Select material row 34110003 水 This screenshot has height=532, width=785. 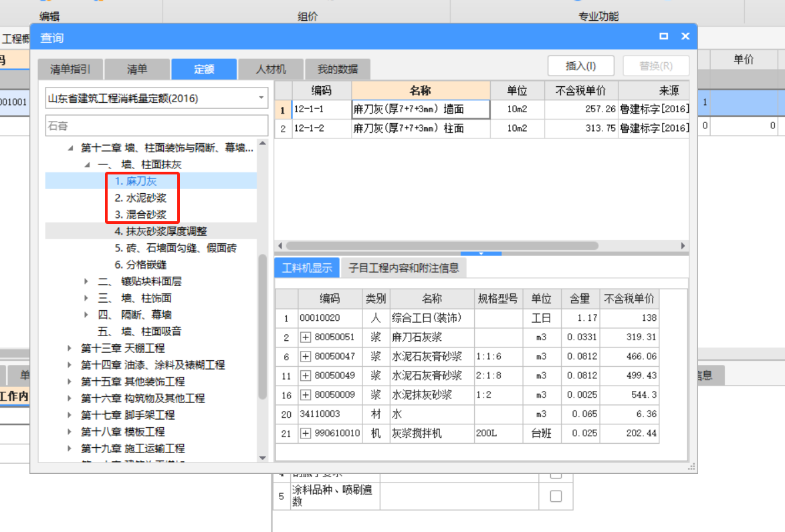pos(467,414)
